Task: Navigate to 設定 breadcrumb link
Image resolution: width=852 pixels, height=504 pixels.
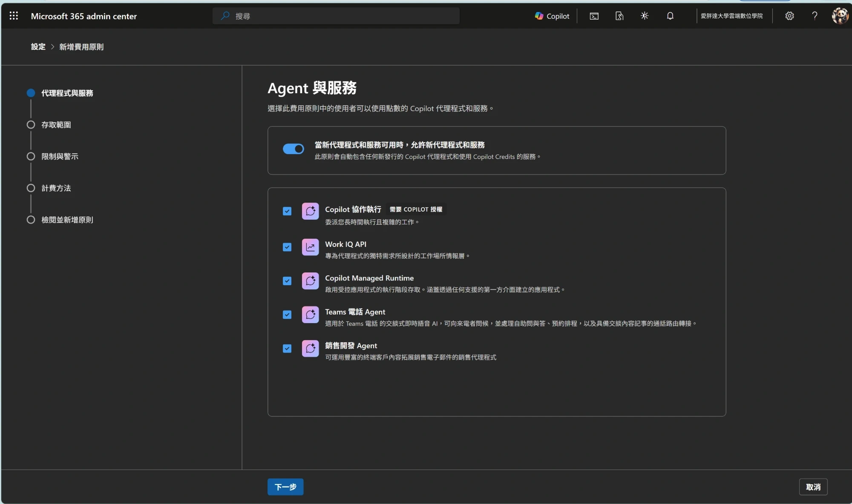Action: click(x=38, y=47)
